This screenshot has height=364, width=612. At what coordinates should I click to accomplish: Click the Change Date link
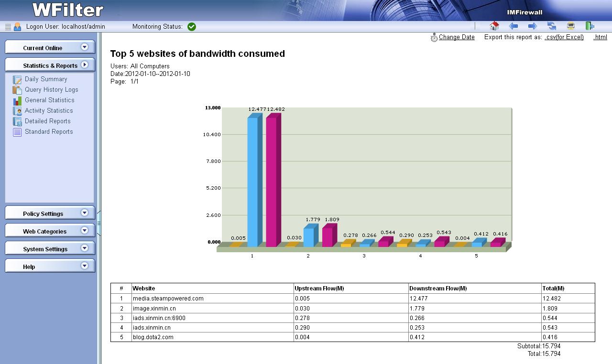coord(457,37)
